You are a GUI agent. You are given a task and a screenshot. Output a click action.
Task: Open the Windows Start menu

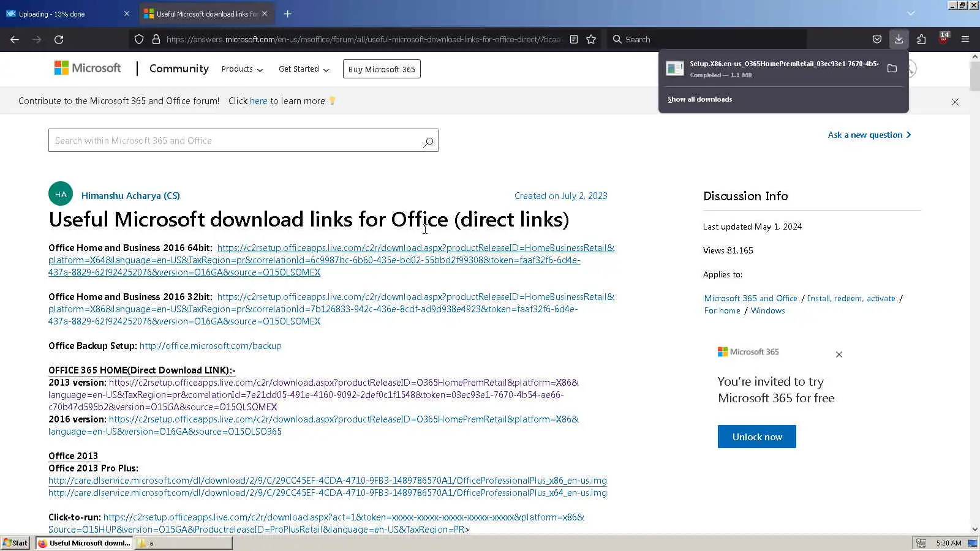[15, 543]
